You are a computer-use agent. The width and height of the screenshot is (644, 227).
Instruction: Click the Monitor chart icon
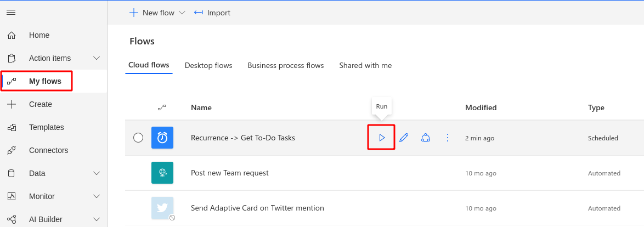point(12,196)
